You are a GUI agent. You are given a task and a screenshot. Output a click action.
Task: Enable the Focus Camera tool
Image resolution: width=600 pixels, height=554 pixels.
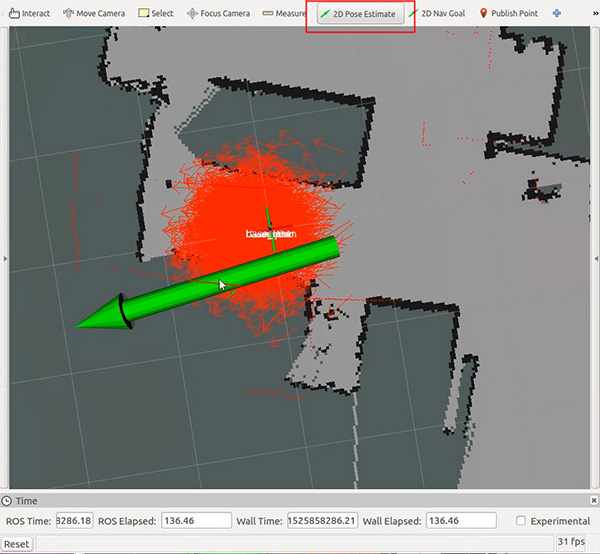(217, 14)
